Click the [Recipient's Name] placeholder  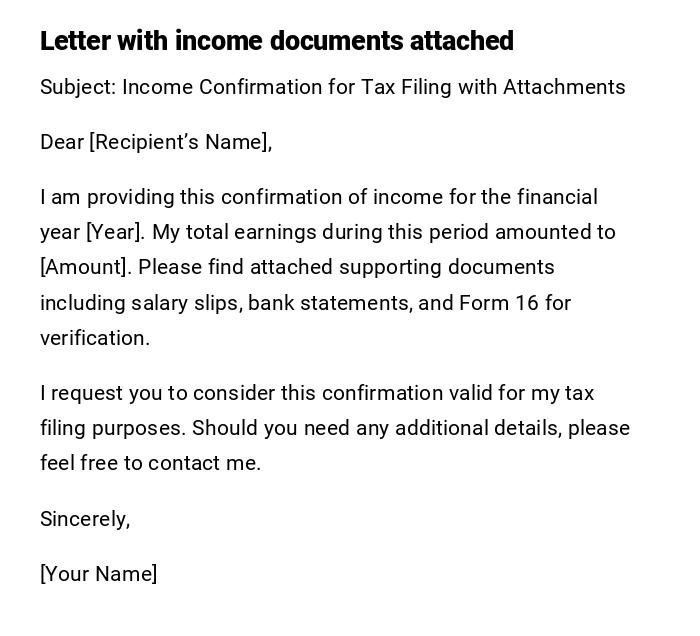click(x=180, y=142)
